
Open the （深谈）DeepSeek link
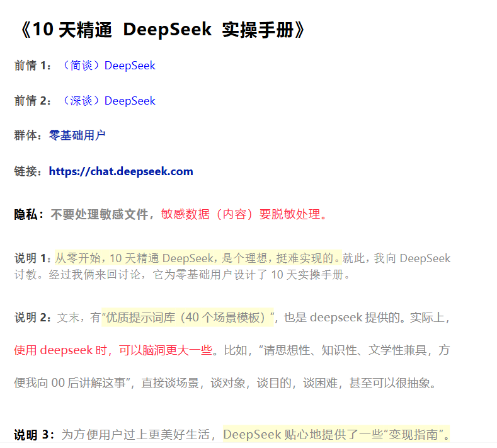coord(108,101)
